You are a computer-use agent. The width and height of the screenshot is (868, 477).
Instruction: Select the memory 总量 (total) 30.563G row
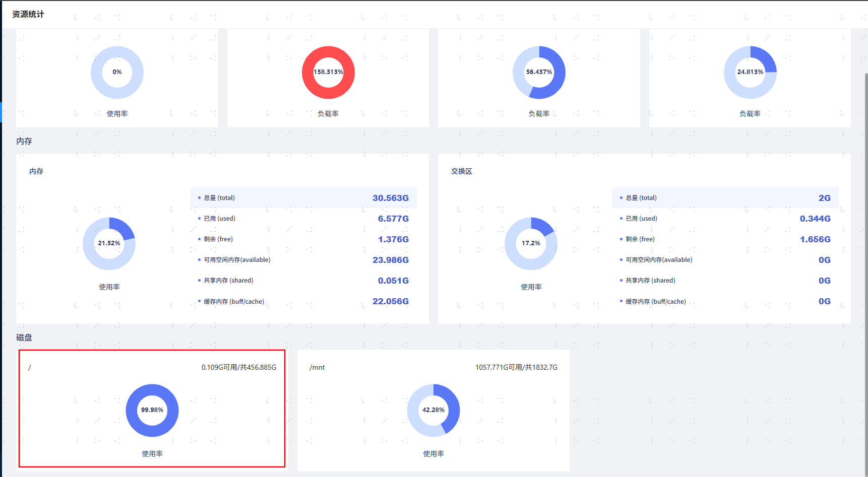(303, 198)
